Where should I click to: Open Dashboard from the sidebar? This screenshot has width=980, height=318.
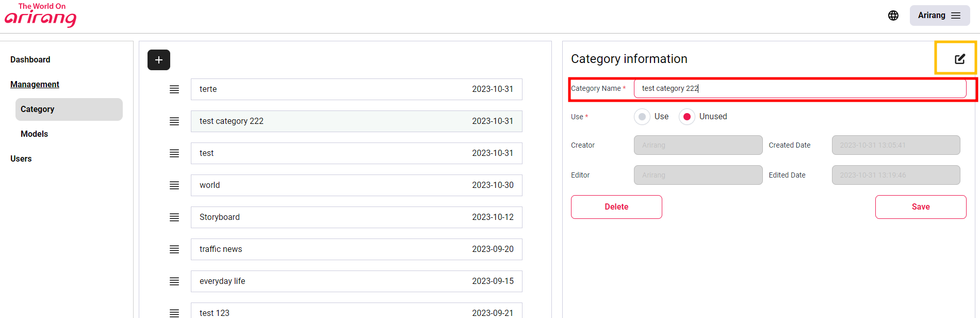(30, 60)
